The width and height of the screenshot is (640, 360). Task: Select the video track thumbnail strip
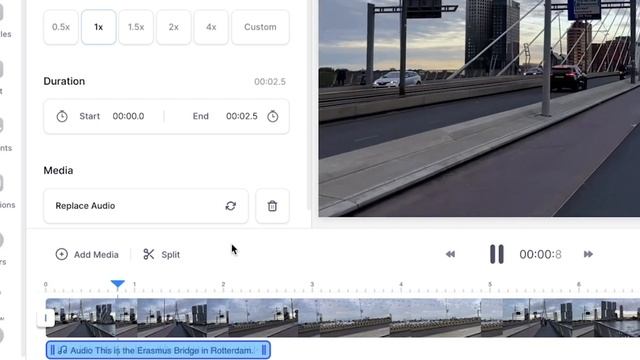(343, 318)
